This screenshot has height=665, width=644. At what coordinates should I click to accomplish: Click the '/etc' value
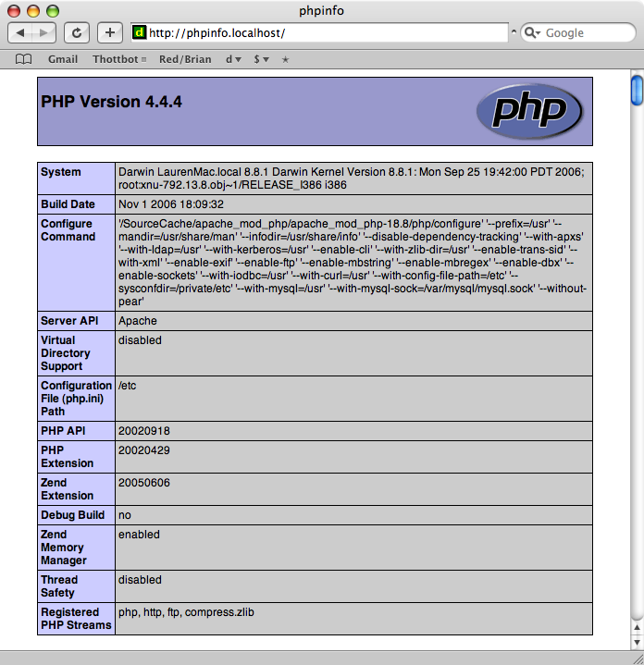(x=128, y=386)
